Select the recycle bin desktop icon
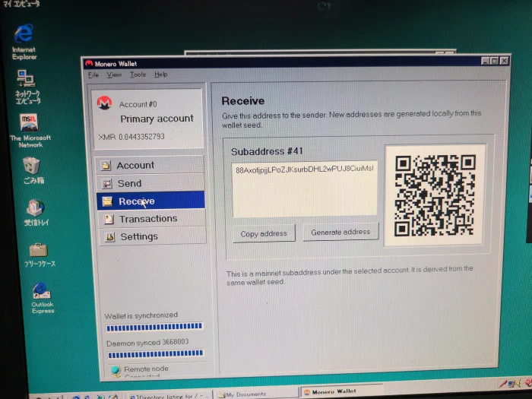This screenshot has width=532, height=399. click(x=33, y=170)
